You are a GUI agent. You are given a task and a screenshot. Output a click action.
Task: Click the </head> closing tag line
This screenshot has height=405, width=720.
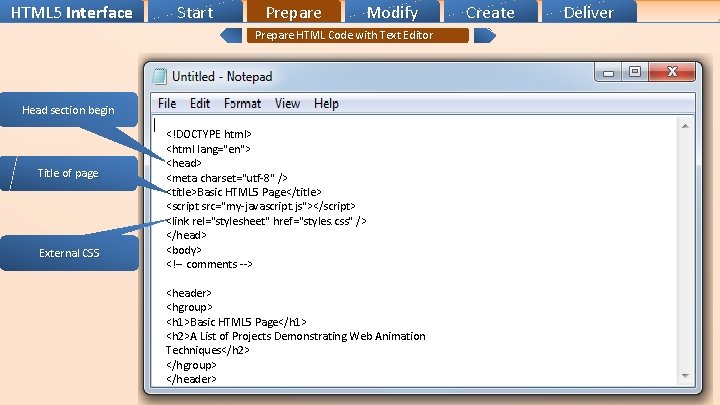tap(186, 235)
